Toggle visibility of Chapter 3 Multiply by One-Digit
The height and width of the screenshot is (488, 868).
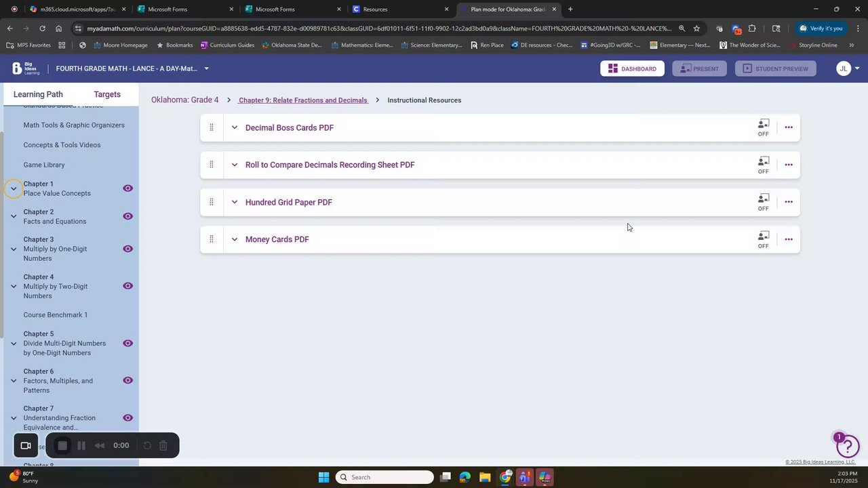click(127, 249)
